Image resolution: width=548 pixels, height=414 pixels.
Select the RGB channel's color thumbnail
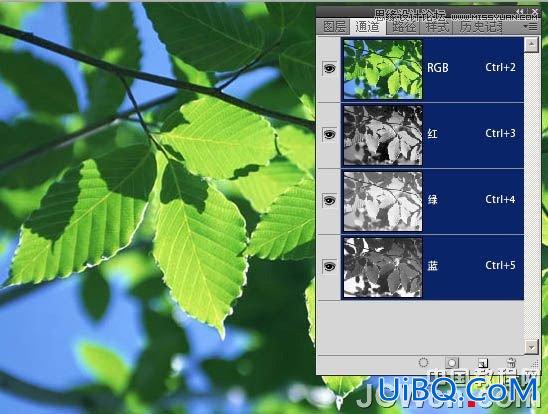click(x=383, y=69)
